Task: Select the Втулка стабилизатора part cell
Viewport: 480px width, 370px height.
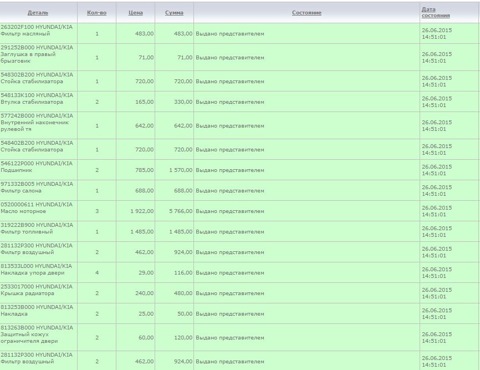Action: click(x=38, y=102)
